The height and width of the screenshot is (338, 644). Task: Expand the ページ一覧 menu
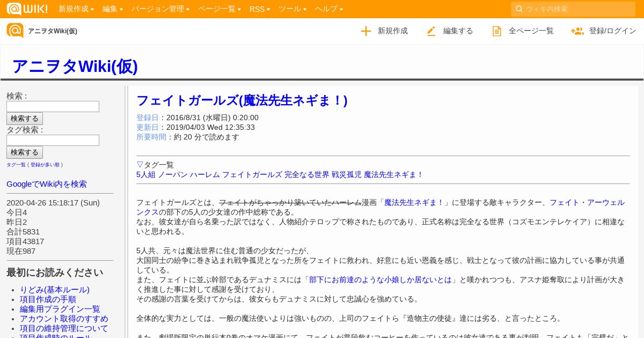tap(219, 9)
